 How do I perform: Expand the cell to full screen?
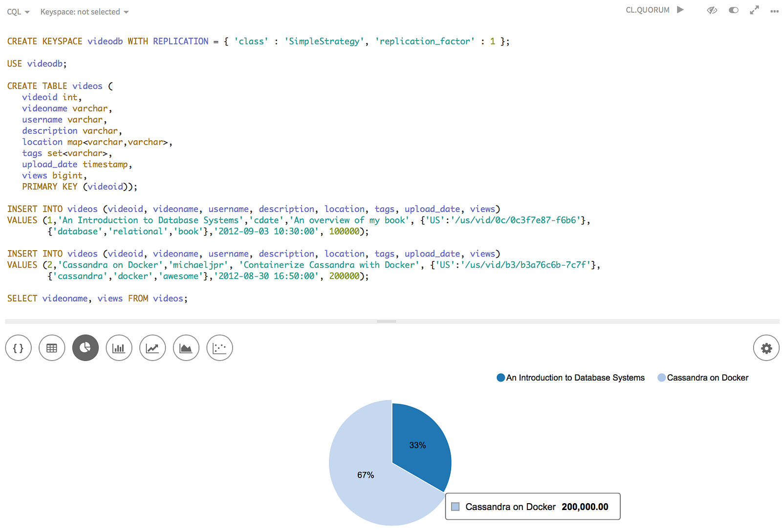click(x=755, y=10)
